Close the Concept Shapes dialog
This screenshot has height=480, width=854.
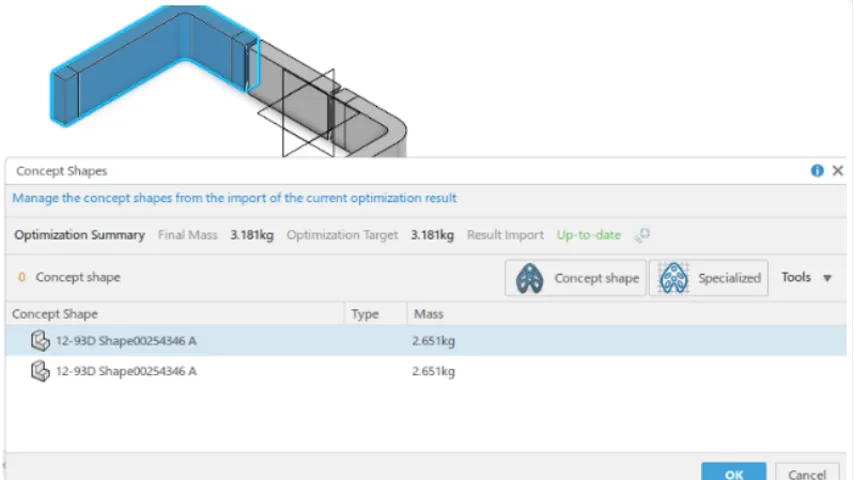838,171
